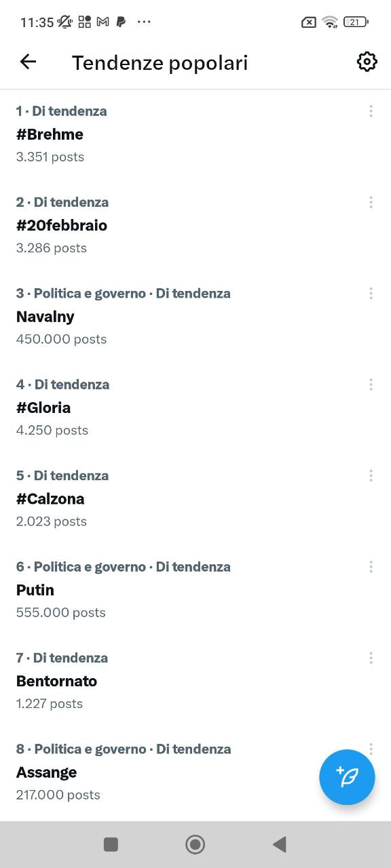Open trends settings via gear icon
The width and height of the screenshot is (391, 868).
click(x=367, y=61)
